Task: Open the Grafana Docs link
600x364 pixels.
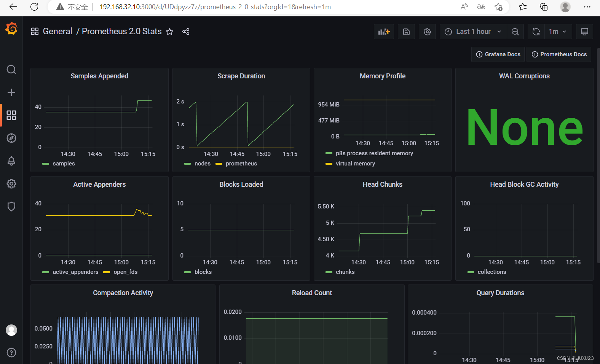Action: click(x=498, y=54)
